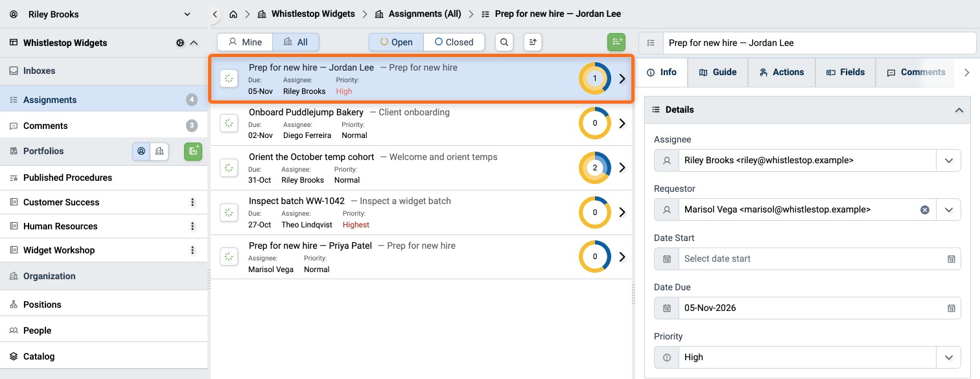Image resolution: width=980 pixels, height=379 pixels.
Task: Click green new assignment button
Action: click(616, 42)
